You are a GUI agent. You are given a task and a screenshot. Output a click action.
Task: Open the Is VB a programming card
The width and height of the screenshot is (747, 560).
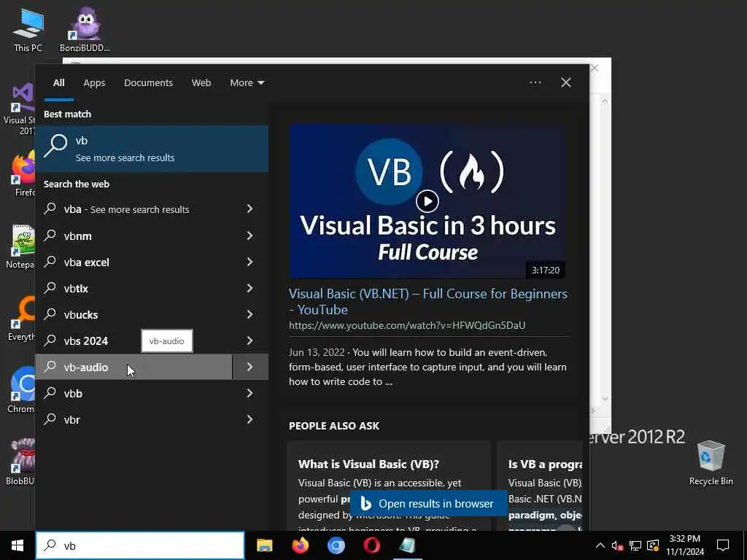(541, 486)
